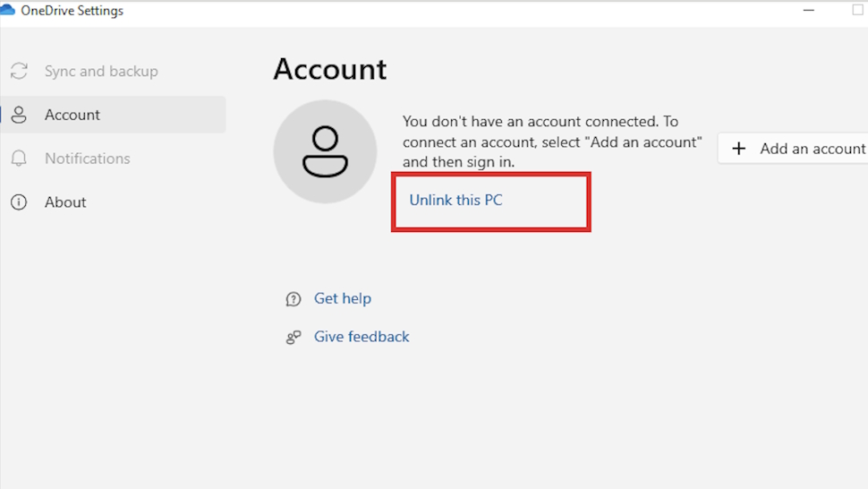Click the feedback people icon
Viewport: 868px width, 489px height.
(294, 338)
